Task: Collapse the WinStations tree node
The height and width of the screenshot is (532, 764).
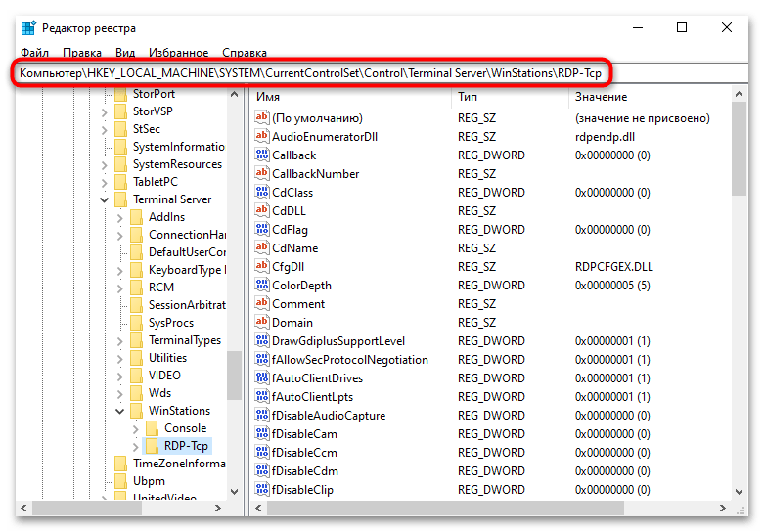Action: 120,411
